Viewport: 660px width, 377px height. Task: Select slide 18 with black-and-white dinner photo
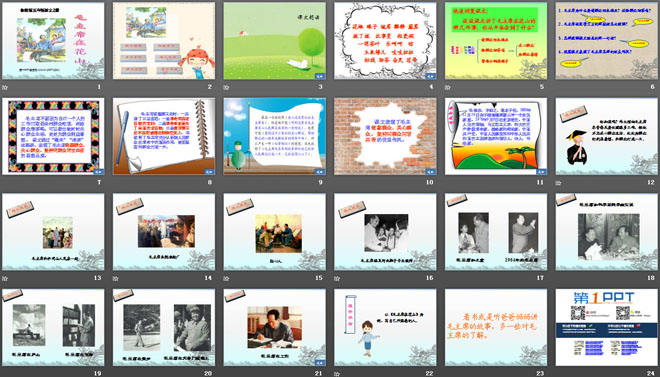pyautogui.click(x=607, y=231)
